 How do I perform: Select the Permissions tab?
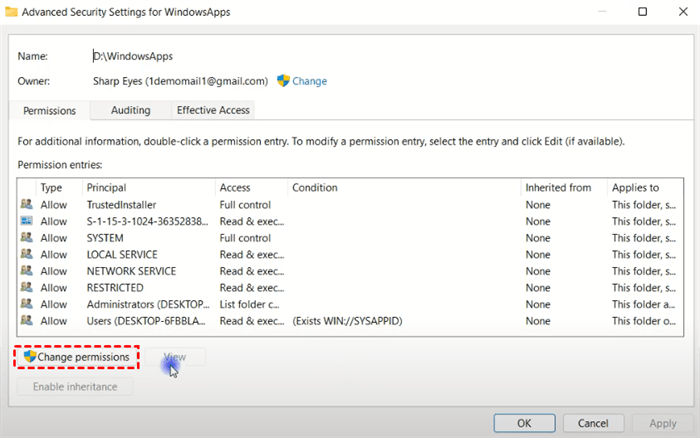point(49,110)
